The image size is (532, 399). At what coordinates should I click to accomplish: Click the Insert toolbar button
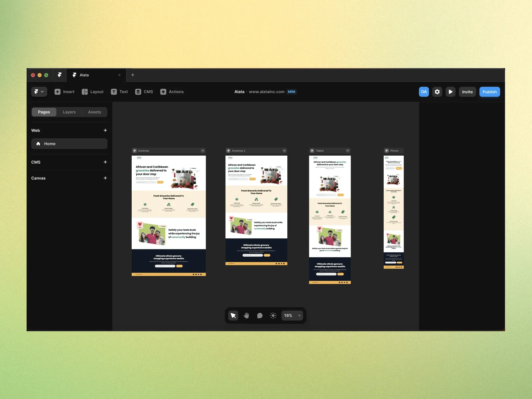pos(65,92)
